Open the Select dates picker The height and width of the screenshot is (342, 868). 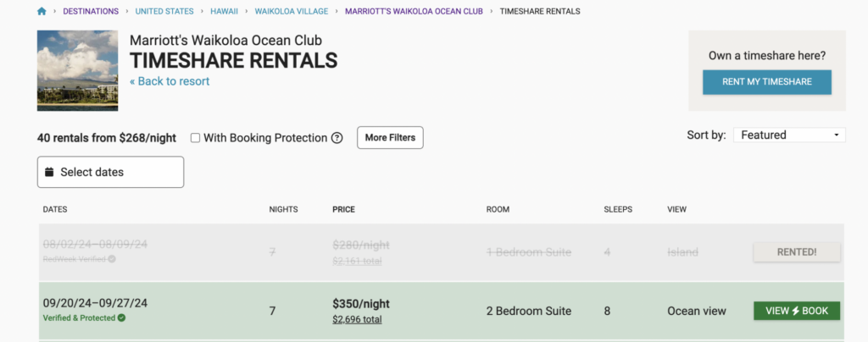click(x=110, y=172)
